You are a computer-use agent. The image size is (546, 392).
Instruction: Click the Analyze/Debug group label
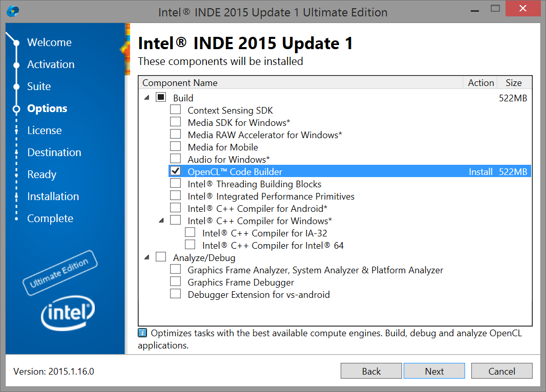204,258
